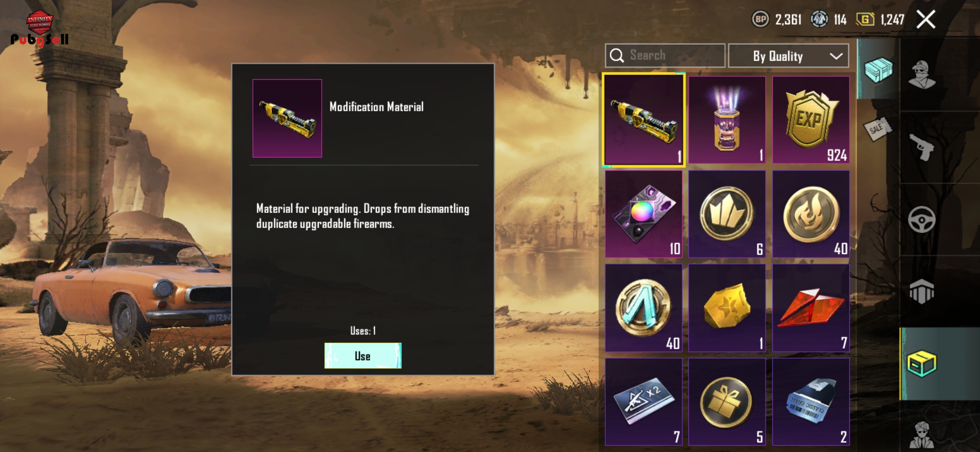Viewport: 980px width, 452px height.
Task: Select the red paper plane item
Action: coord(811,308)
